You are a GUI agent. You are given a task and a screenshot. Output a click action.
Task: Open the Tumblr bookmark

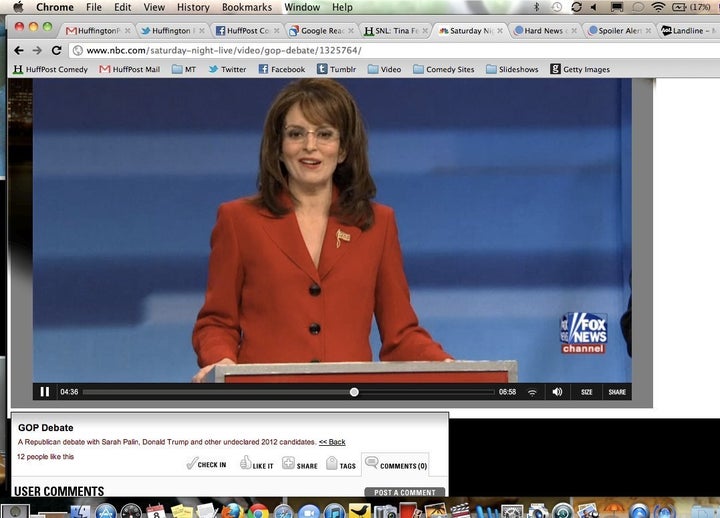click(337, 69)
